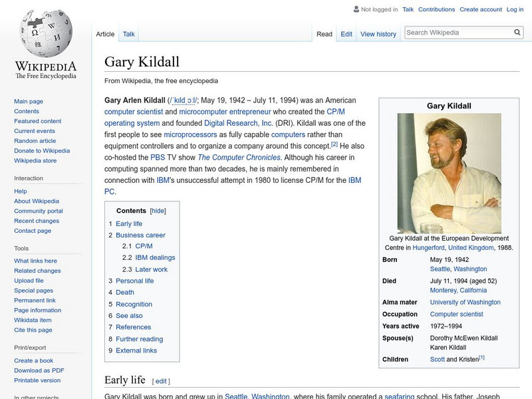Click What links here

coord(35,261)
